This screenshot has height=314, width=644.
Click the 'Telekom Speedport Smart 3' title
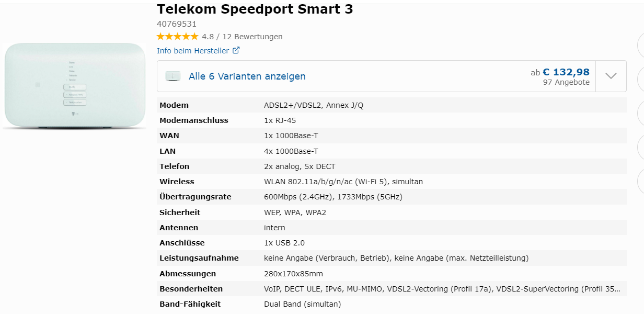click(255, 9)
